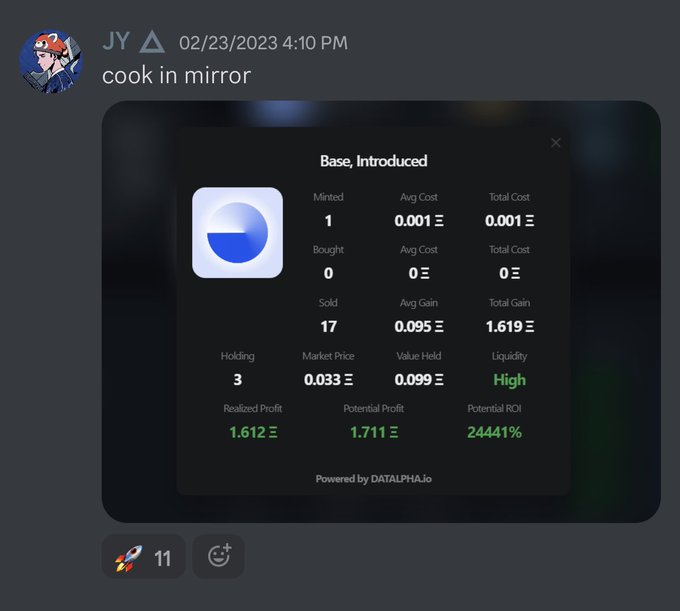Screen dimensions: 680x611
Task: Click the Market Price 0.033 value
Action: pyautogui.click(x=328, y=380)
